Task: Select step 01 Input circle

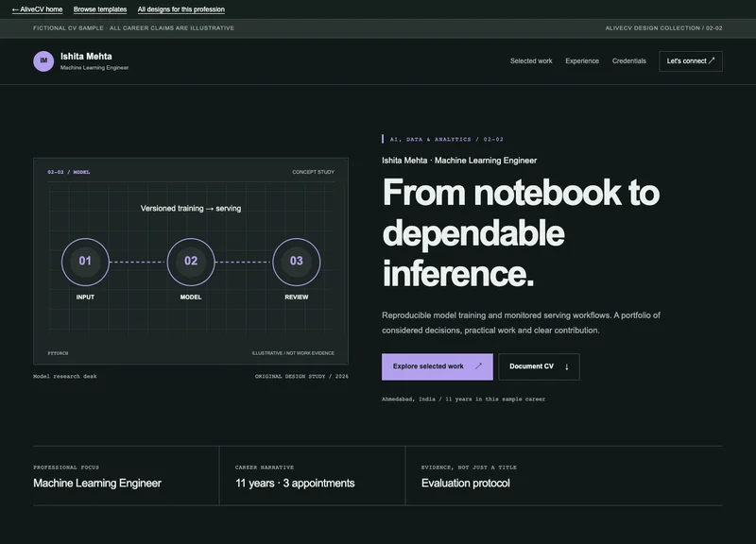Action: point(85,262)
